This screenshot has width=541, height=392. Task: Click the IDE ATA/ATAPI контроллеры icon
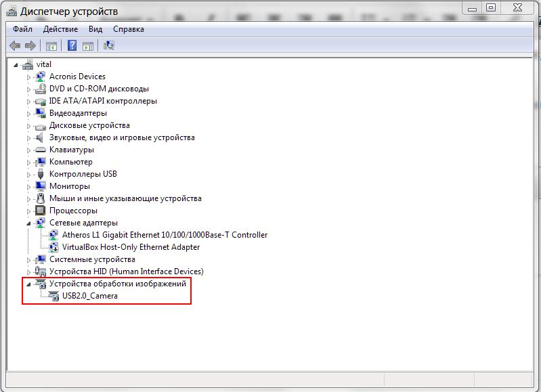(41, 101)
